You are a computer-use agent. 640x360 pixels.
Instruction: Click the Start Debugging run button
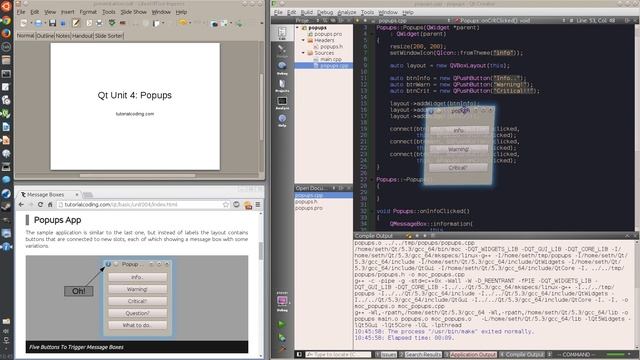point(282,337)
